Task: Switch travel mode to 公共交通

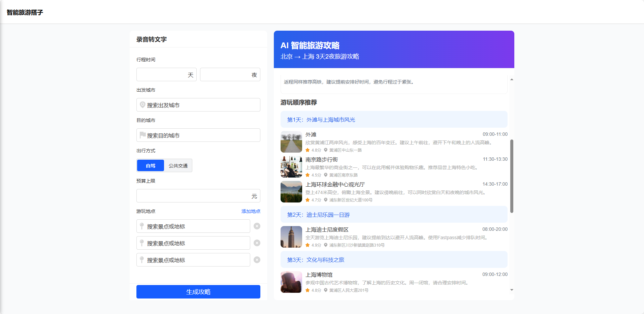Action: pyautogui.click(x=178, y=165)
